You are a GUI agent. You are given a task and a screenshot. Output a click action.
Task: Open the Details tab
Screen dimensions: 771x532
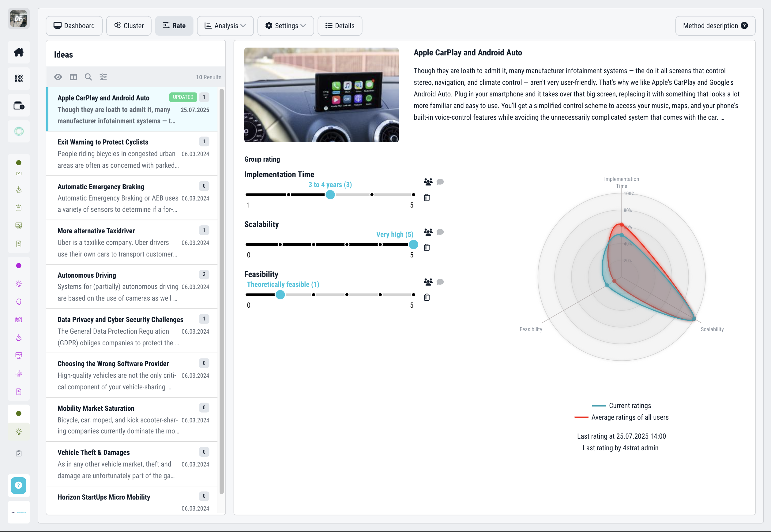(340, 26)
